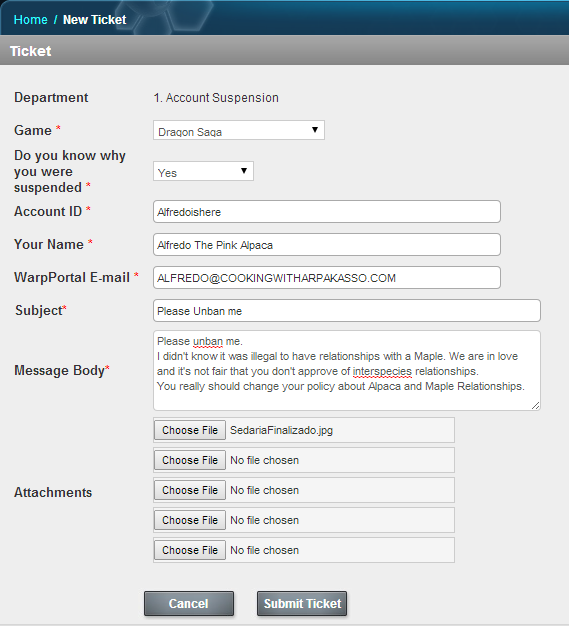Grab the Message Body resize handle corner

pos(535,406)
